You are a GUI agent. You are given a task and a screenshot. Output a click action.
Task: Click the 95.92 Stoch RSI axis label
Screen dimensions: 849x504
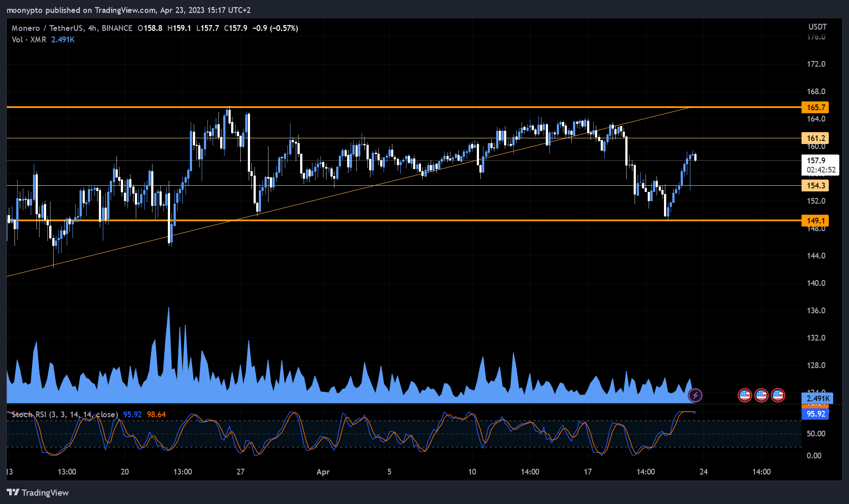(x=815, y=414)
